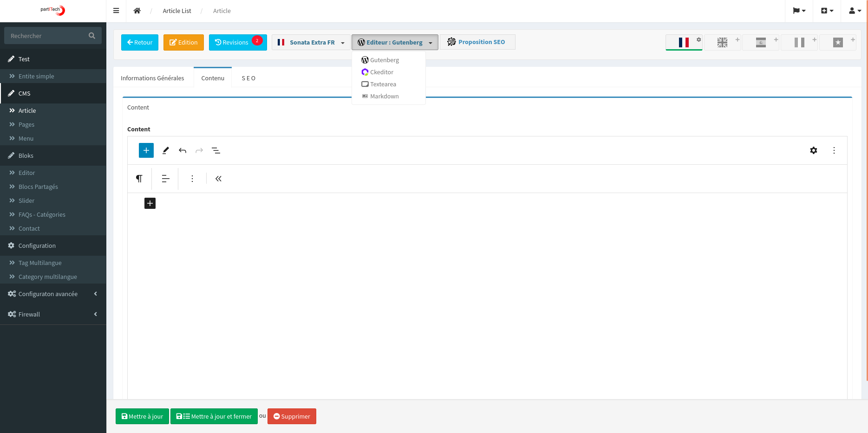Expand Configuraton avancée sidebar section
868x433 pixels.
click(x=53, y=294)
